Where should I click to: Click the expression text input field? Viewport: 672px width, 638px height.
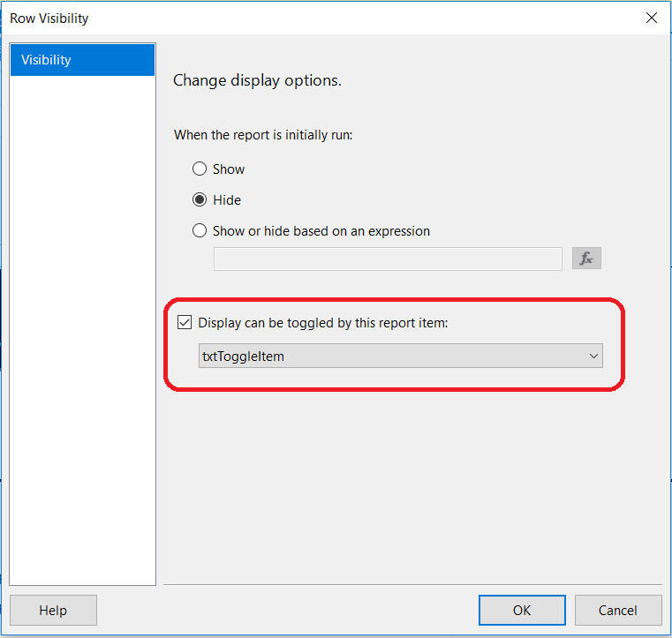click(388, 259)
